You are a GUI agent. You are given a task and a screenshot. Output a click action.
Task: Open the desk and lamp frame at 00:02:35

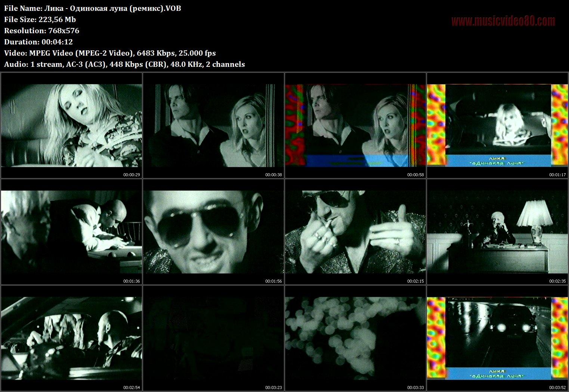(x=497, y=232)
